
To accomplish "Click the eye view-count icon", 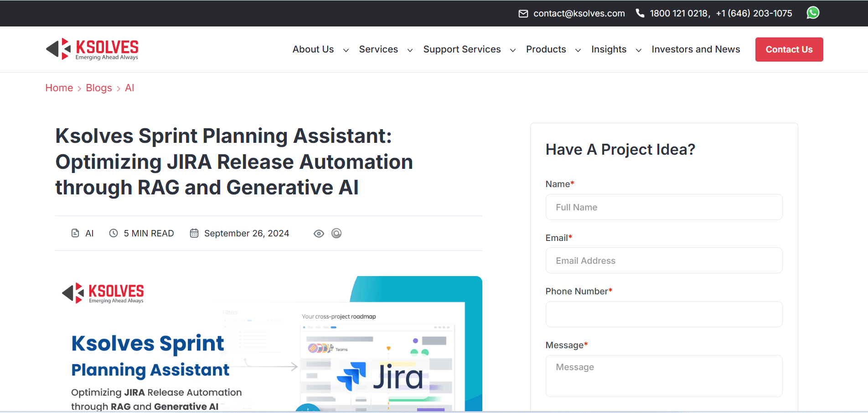I will point(318,233).
